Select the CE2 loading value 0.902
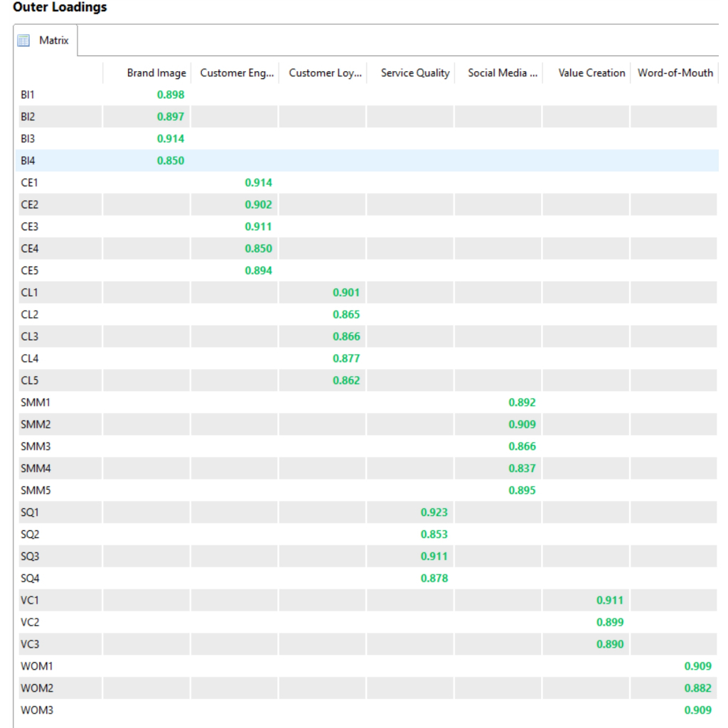 tap(258, 205)
